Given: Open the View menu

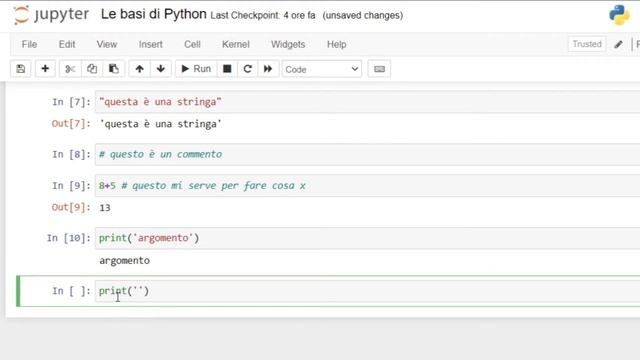Looking at the screenshot, I should (x=107, y=44).
